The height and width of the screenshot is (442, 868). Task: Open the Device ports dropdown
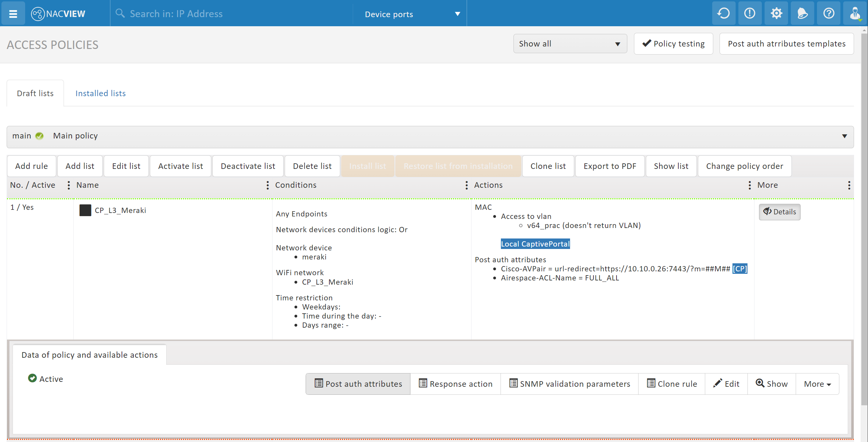pos(410,14)
